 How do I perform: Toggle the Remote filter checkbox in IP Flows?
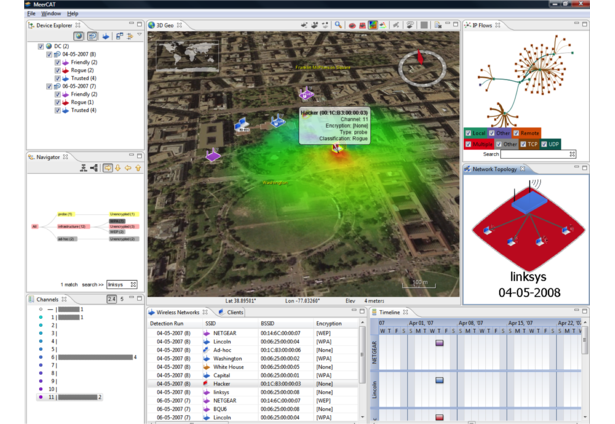(x=516, y=133)
